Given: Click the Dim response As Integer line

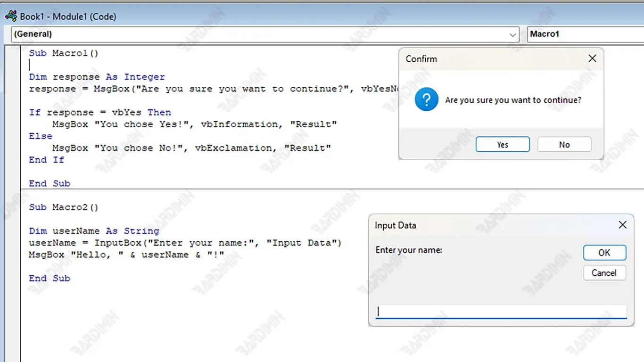Looking at the screenshot, I should [97, 77].
